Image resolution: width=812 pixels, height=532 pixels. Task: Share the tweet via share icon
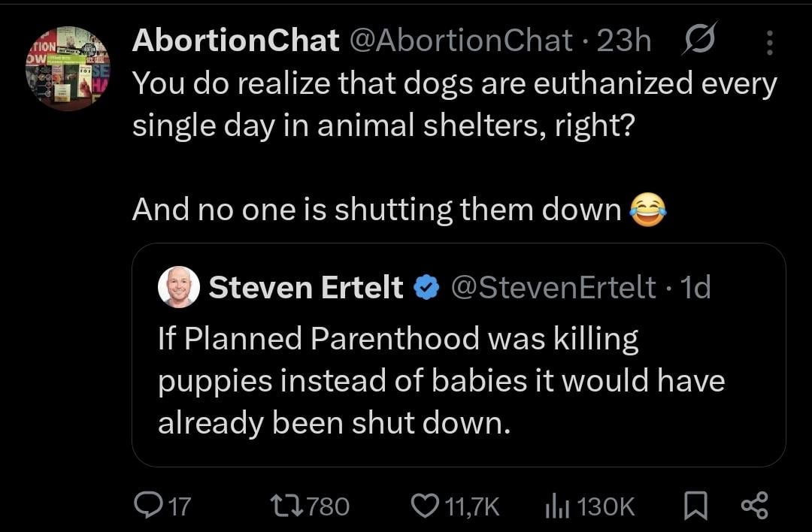tap(754, 506)
